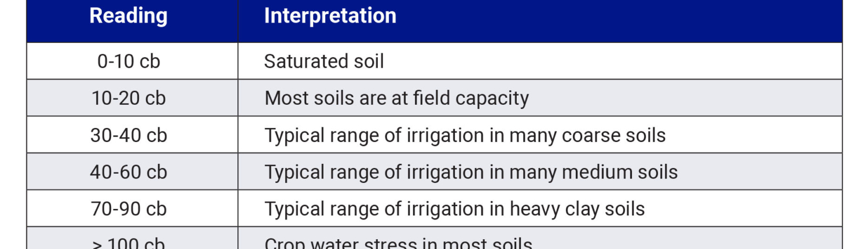Select the "Crop water stress" interpretation text
Viewport: 868px width, 249px height.
(398, 244)
